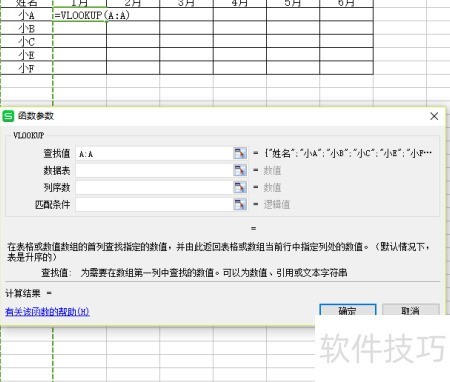The height and width of the screenshot is (382, 450).
Task: Select cell containing =VLOOKUP(A:A) formula
Action: 80,15
